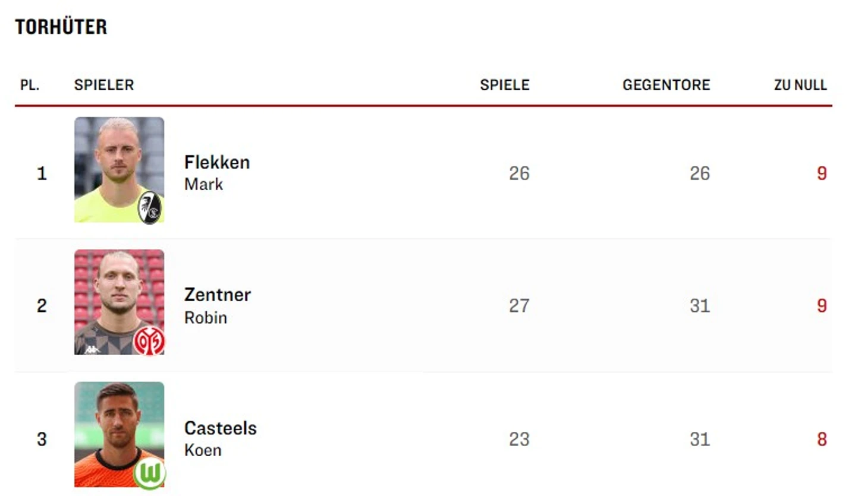
Task: Click the TORHÜTER section heading
Action: 61,27
